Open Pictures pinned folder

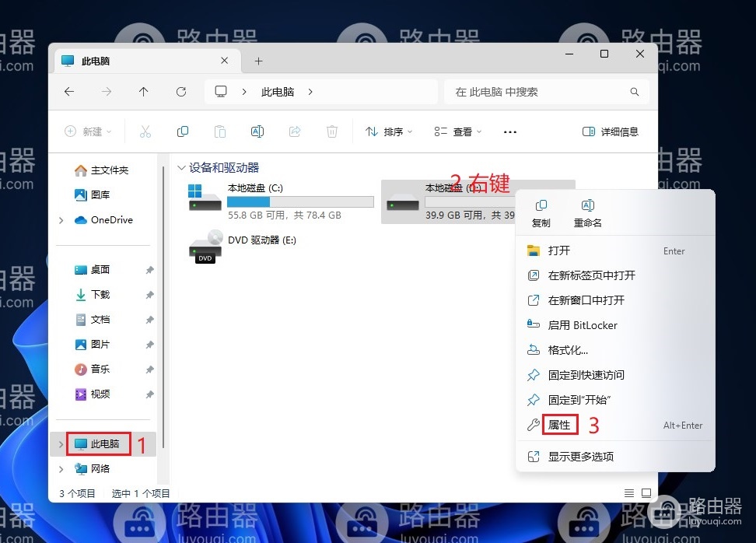click(x=93, y=345)
